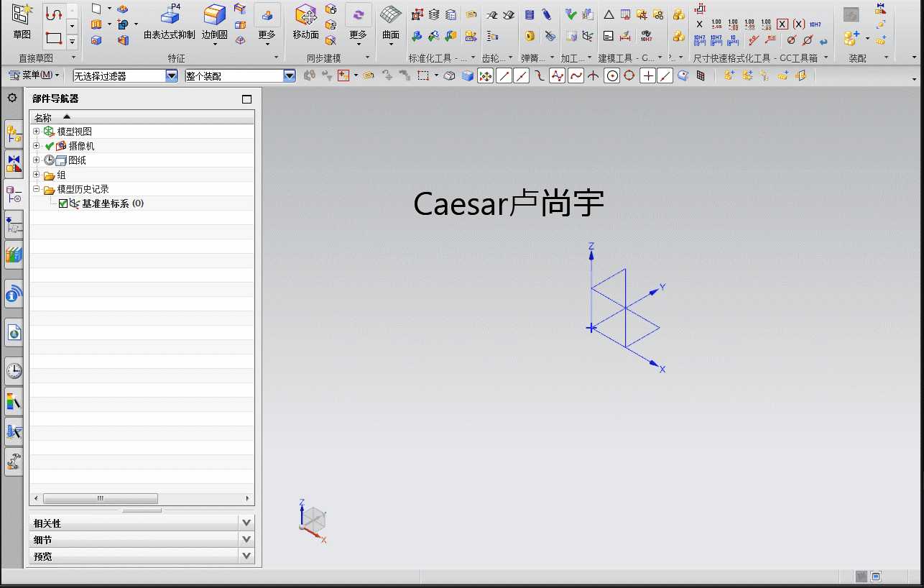This screenshot has width=924, height=588.
Task: Click the point on face snap icon
Action: tap(683, 75)
